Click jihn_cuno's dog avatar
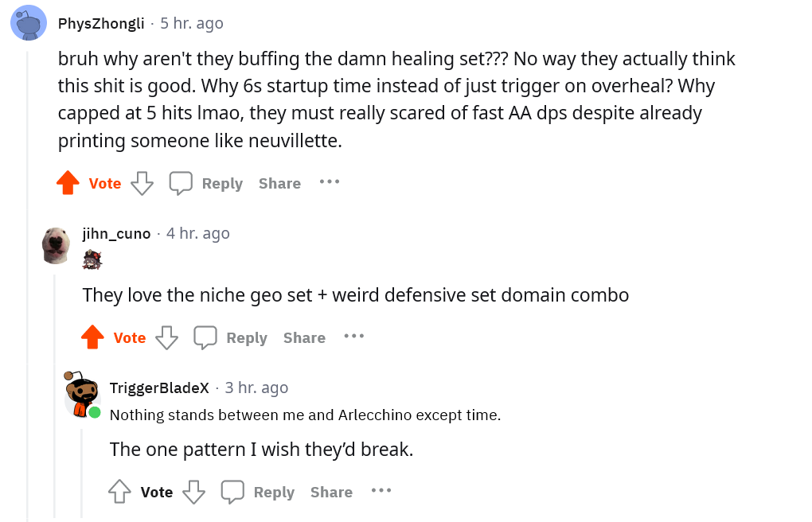 pos(57,244)
